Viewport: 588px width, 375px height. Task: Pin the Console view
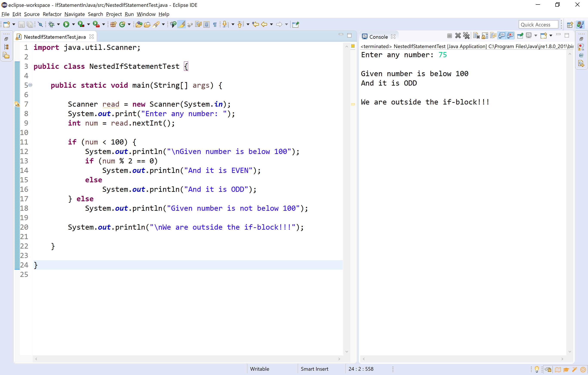pyautogui.click(x=520, y=35)
